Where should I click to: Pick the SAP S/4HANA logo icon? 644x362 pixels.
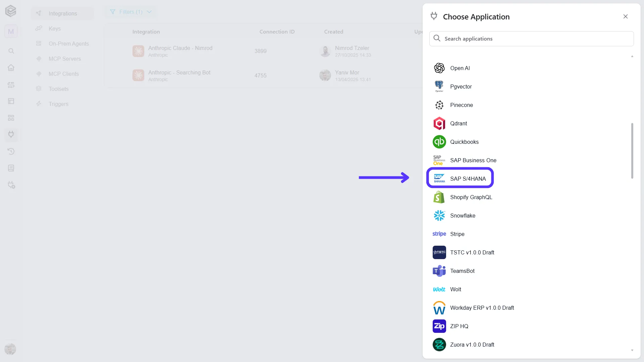click(439, 179)
